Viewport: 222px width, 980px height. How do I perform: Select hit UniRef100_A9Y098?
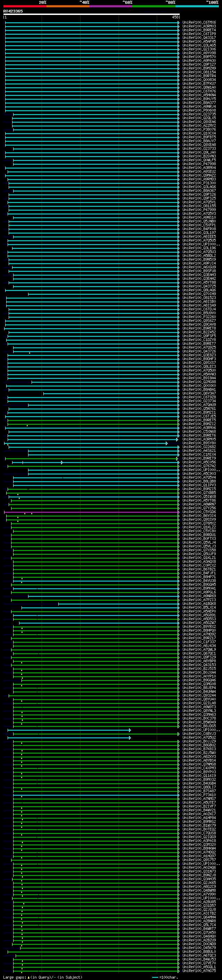199,53
